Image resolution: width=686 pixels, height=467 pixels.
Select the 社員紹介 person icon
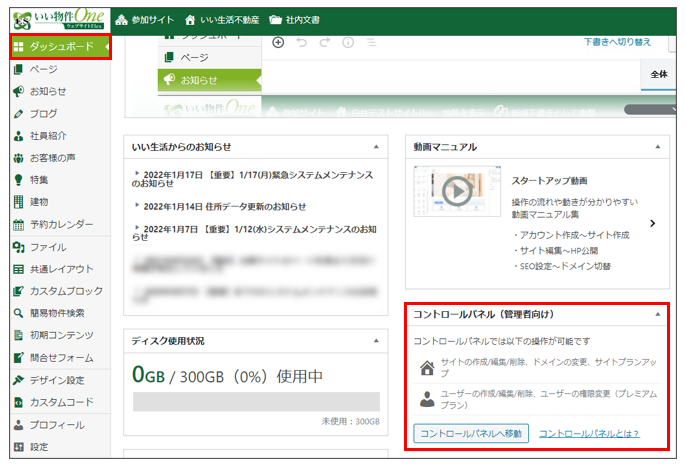pos(18,136)
